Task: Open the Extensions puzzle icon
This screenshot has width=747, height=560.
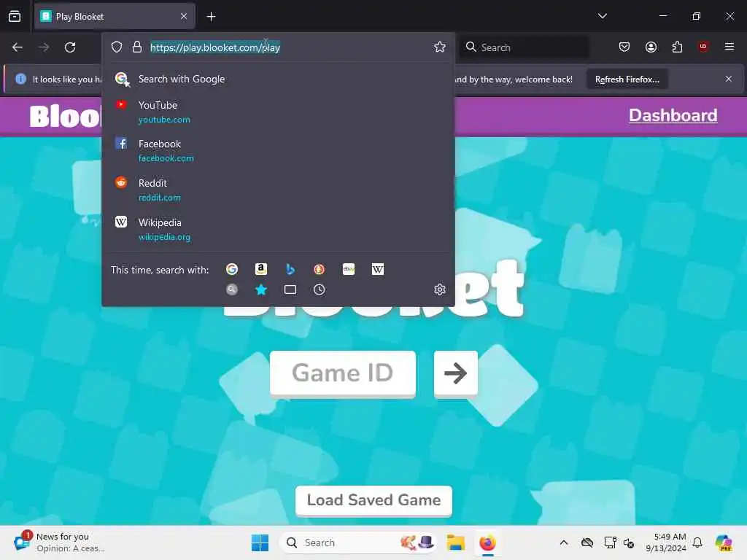Action: click(x=677, y=47)
